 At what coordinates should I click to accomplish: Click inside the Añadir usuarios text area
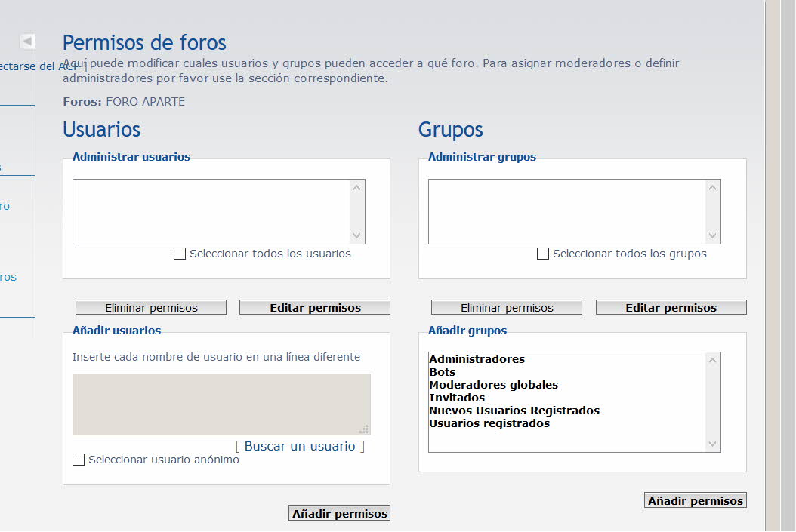pos(221,404)
